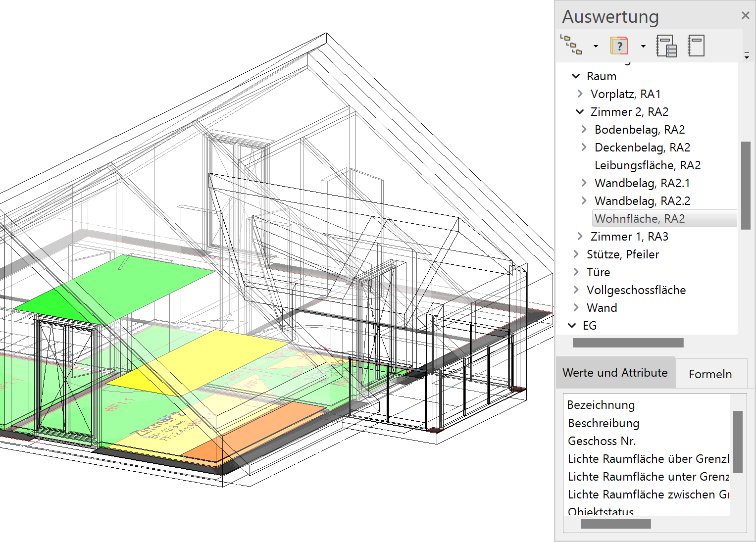Select the Türe tree entry
This screenshot has height=542, width=756.
(598, 272)
